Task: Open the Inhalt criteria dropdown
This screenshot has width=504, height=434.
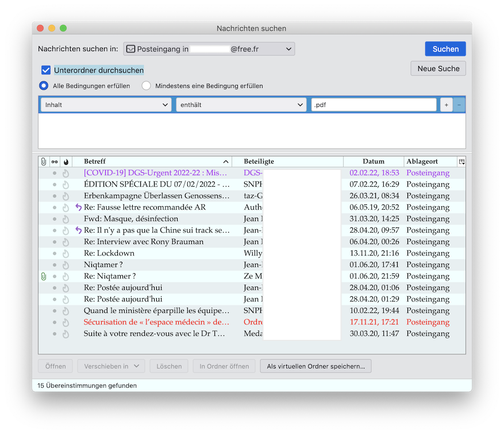Action: (x=106, y=104)
